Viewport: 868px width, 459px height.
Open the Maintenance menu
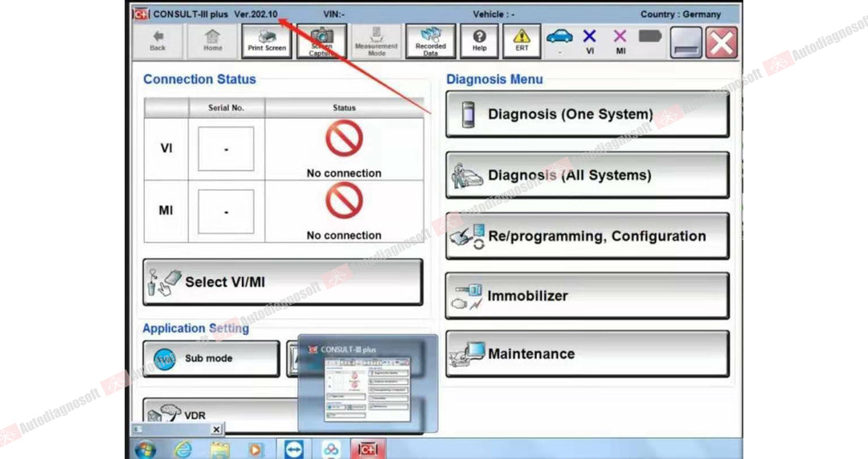coord(588,354)
